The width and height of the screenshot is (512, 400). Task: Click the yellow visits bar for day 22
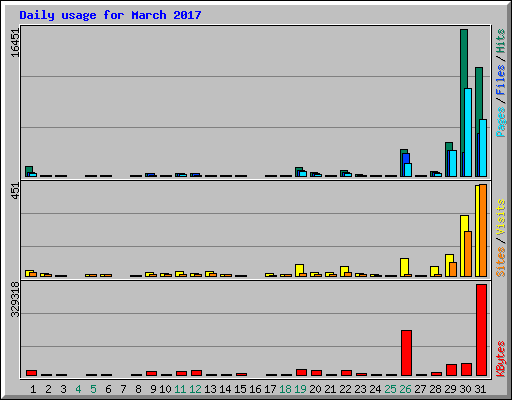pos(344,270)
